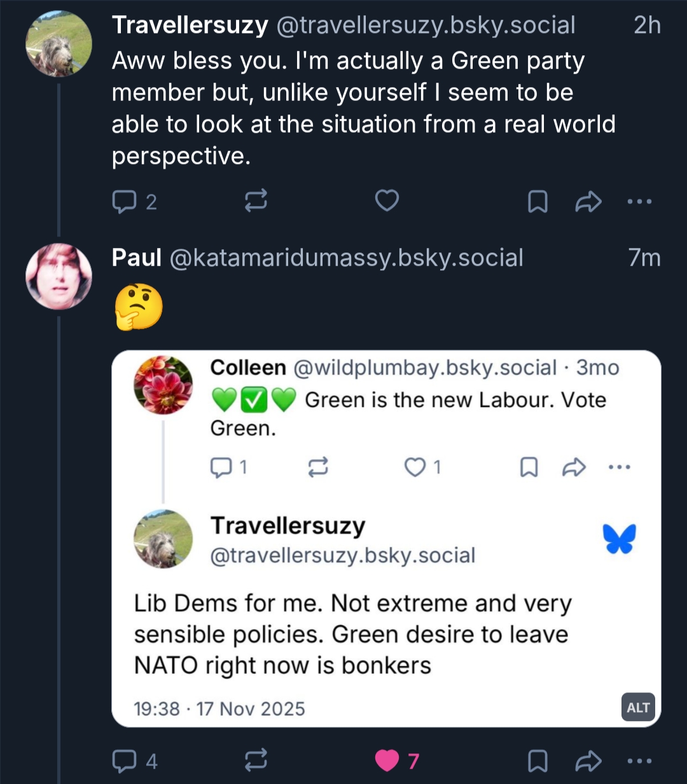
Task: Repost Travellersuzy's Green party member post
Action: [256, 202]
